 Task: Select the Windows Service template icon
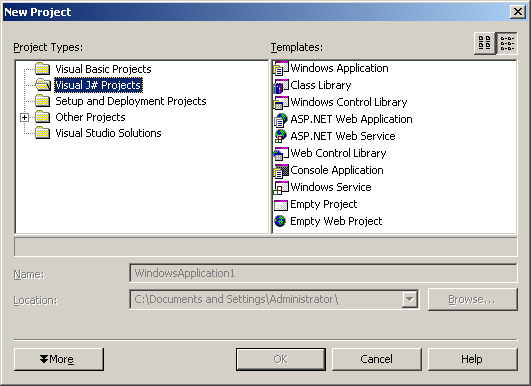pyautogui.click(x=281, y=187)
